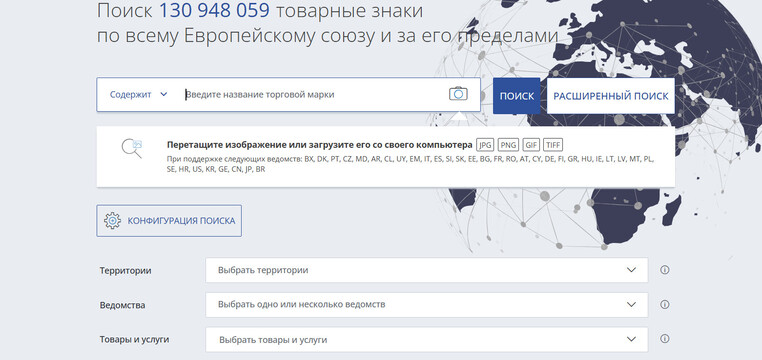The image size is (762, 360).
Task: Click the 130 948 059 trademark count
Action: click(x=214, y=10)
